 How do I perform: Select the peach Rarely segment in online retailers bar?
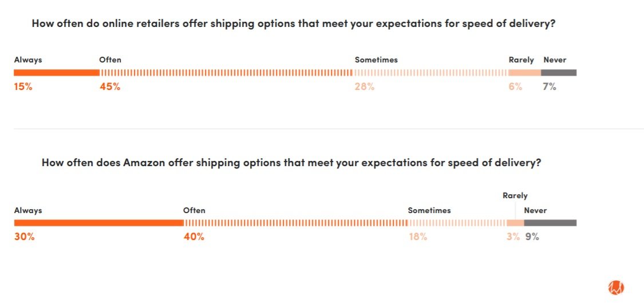(x=524, y=73)
